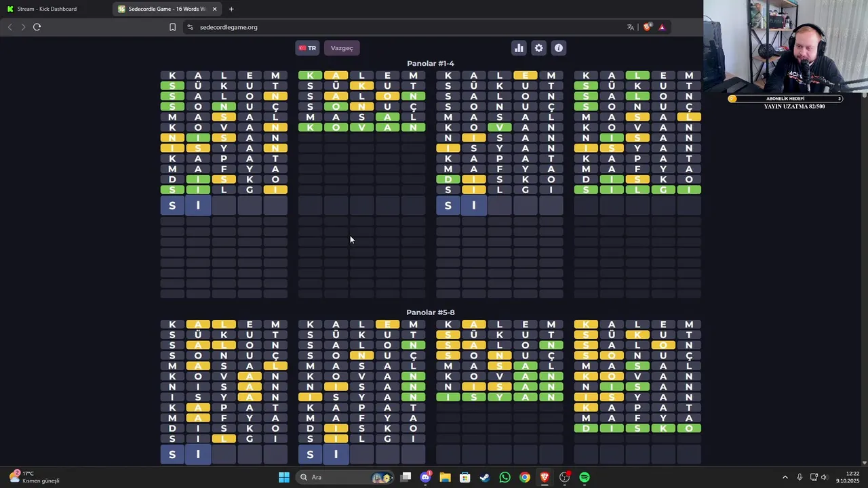Screen dimensions: 868x488
Task: Click the microphone tray icon
Action: [800, 477]
